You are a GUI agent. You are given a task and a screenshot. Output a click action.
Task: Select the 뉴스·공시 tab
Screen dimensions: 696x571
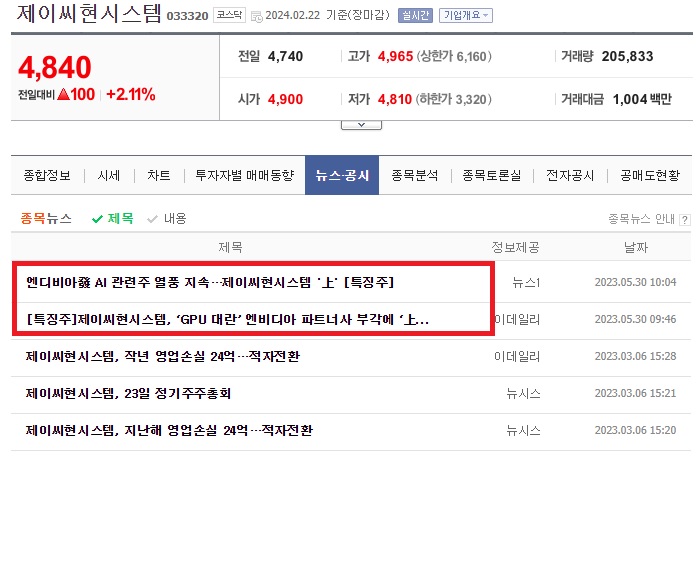tap(342, 175)
